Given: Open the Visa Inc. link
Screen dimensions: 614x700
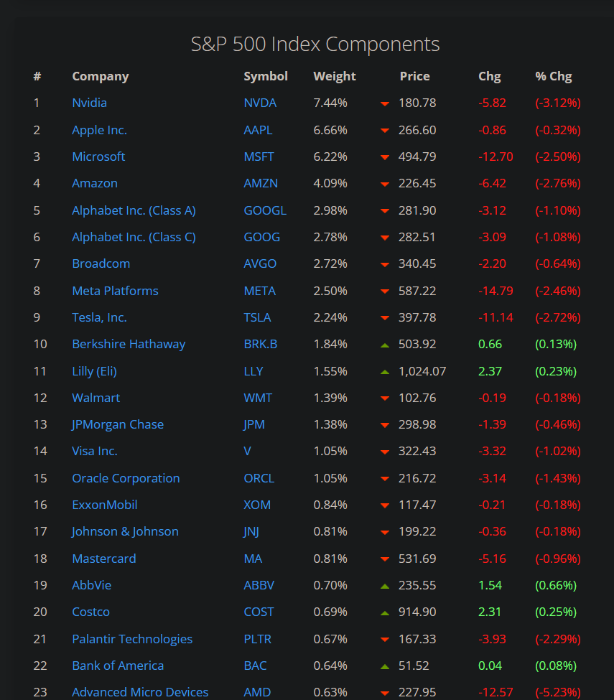Looking at the screenshot, I should (x=95, y=452).
